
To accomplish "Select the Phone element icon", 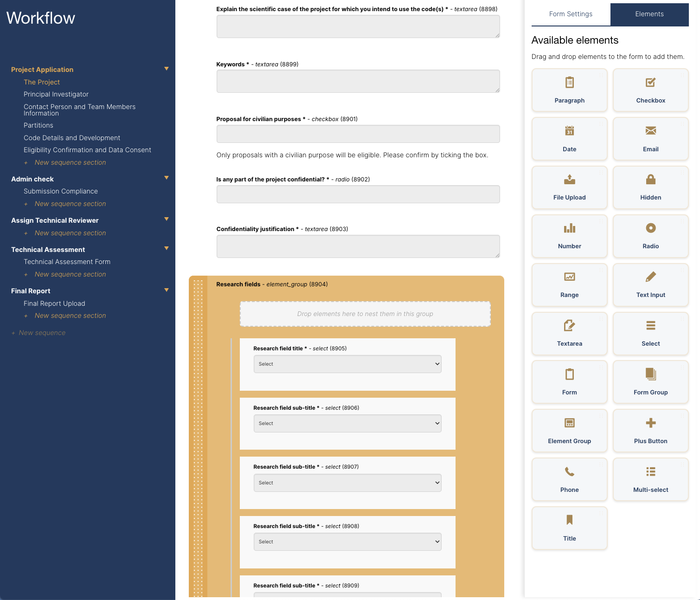I will [x=569, y=472].
